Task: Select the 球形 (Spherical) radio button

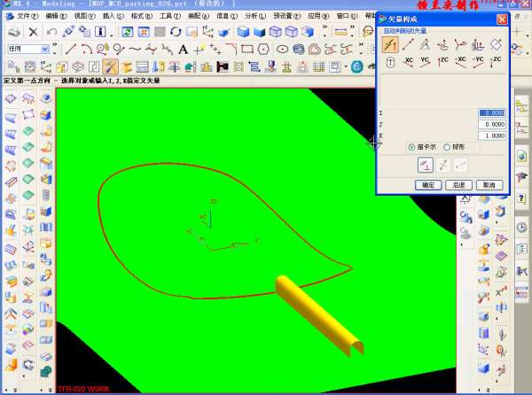Action: pos(447,147)
